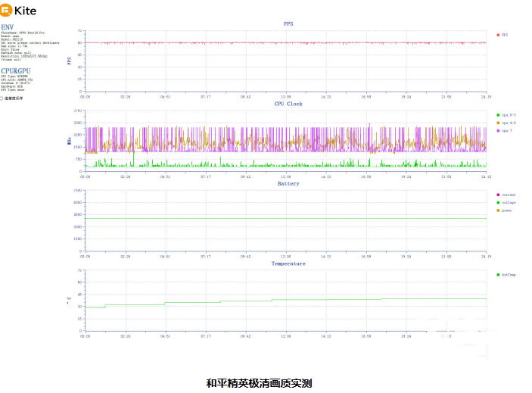Click the green voltage line in Battery chart
The image size is (532, 393).
[286, 218]
